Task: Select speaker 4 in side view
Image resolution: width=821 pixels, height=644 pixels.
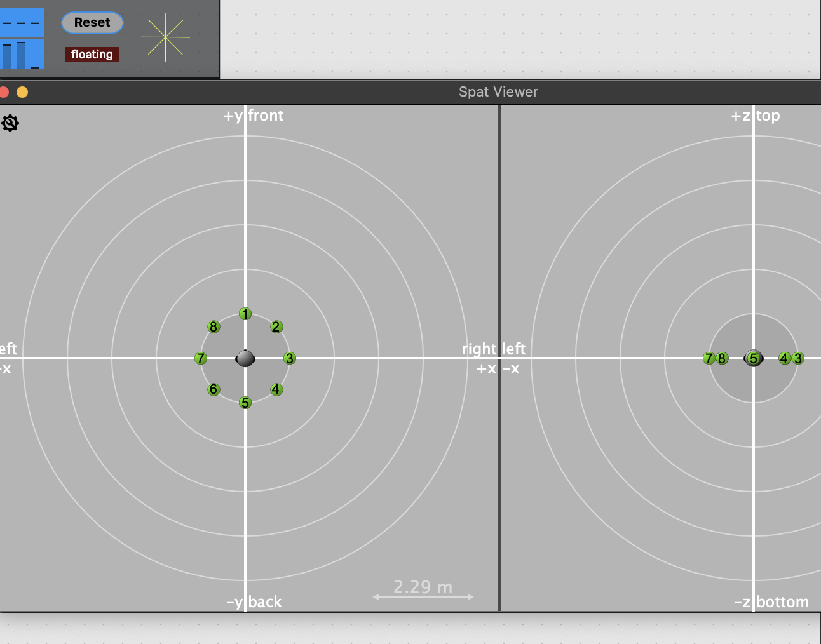Action: coord(785,358)
